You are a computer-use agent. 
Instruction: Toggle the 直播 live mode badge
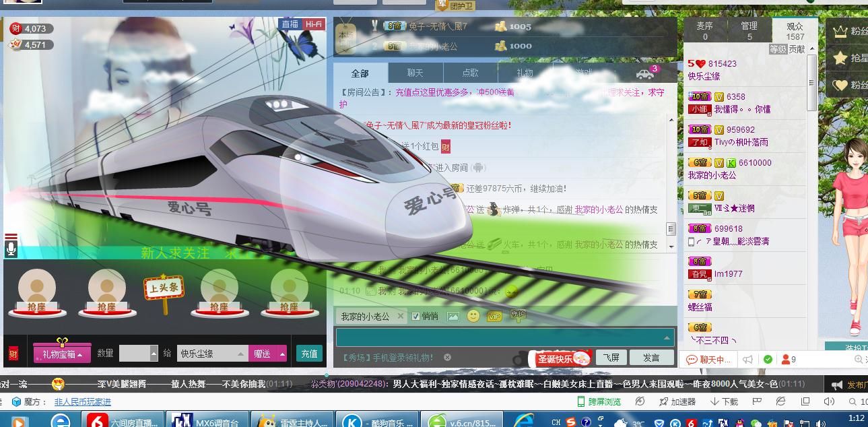pyautogui.click(x=290, y=24)
